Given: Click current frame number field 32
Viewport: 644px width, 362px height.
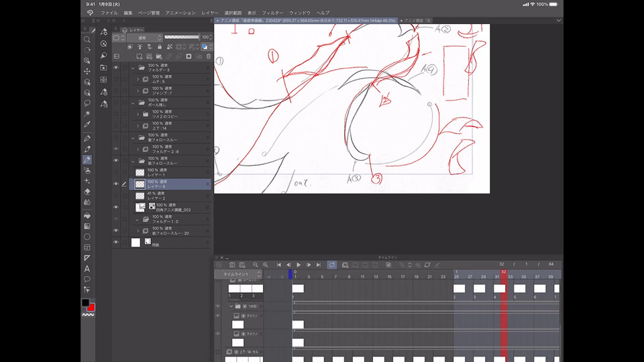Looking at the screenshot, I should click(502, 264).
